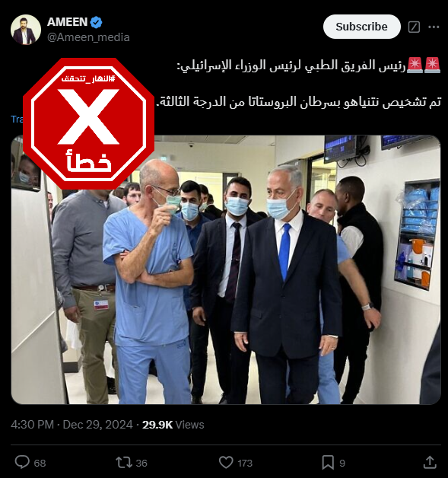
Task: Click the 36 reposts count
Action: [x=141, y=463]
